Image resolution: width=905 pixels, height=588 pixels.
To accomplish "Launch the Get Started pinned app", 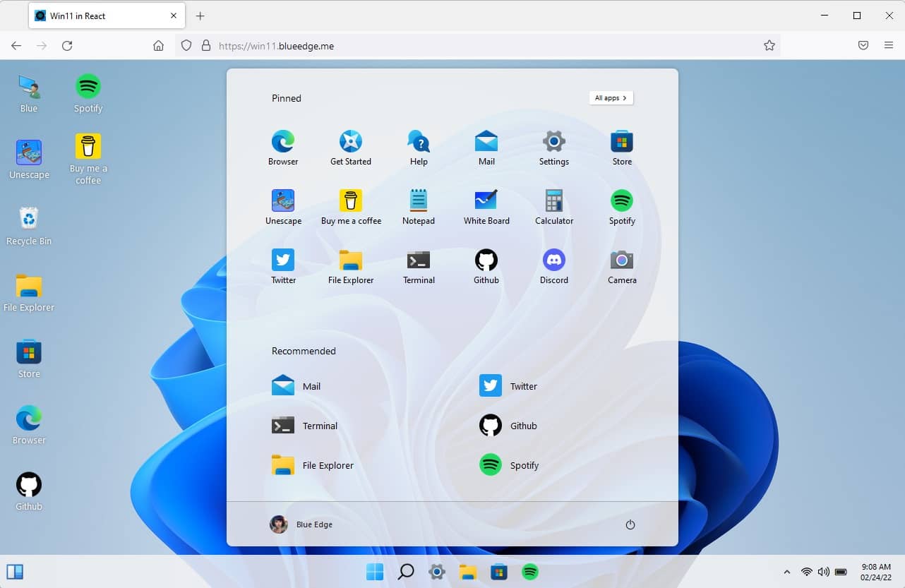I will point(351,148).
